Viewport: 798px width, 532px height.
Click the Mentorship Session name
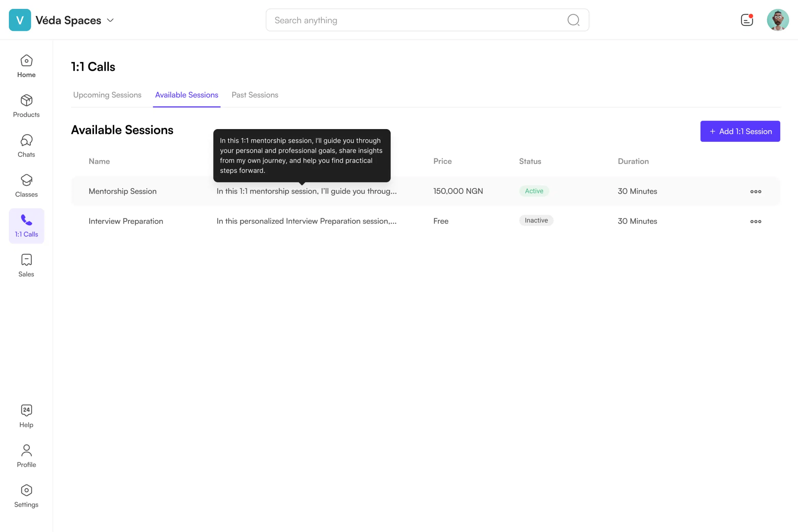(123, 191)
